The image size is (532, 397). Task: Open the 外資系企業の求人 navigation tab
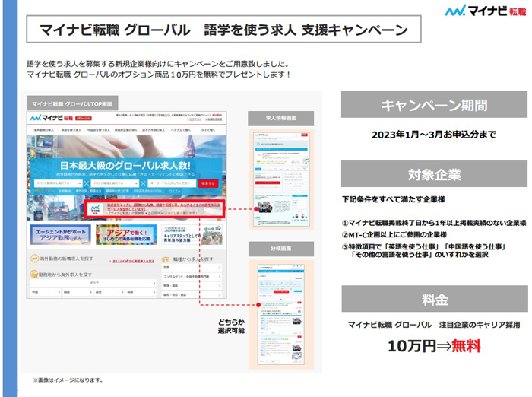pos(126,130)
